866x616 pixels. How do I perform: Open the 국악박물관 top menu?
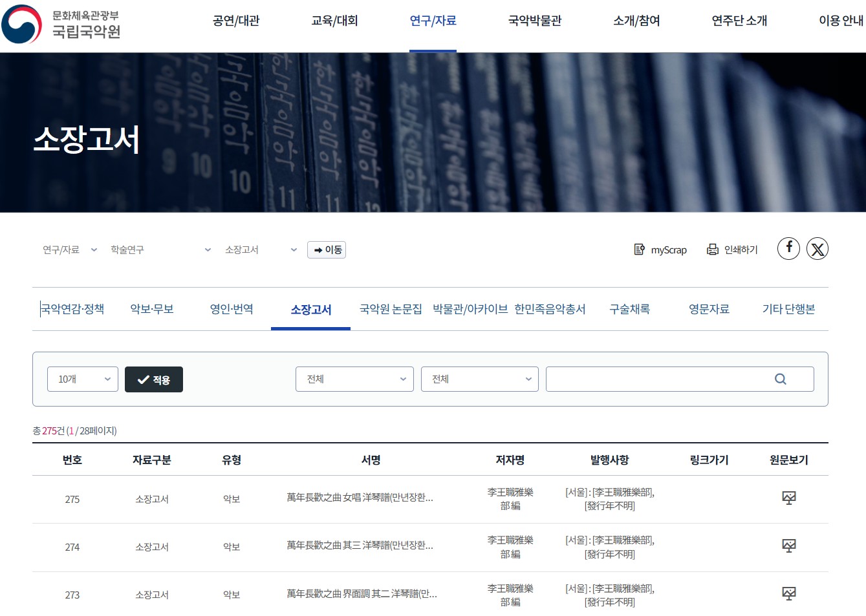coord(535,21)
